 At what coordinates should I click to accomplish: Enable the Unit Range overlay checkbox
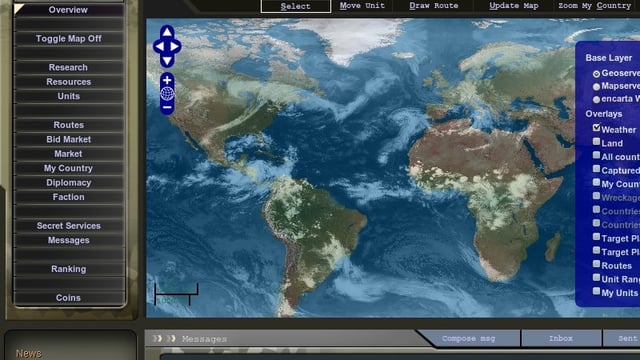pyautogui.click(x=596, y=278)
